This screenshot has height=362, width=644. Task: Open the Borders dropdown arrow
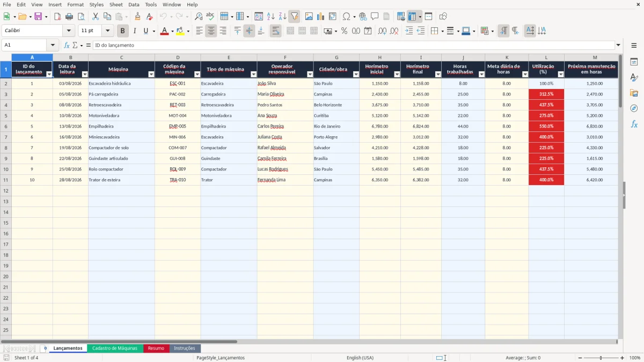click(x=443, y=31)
